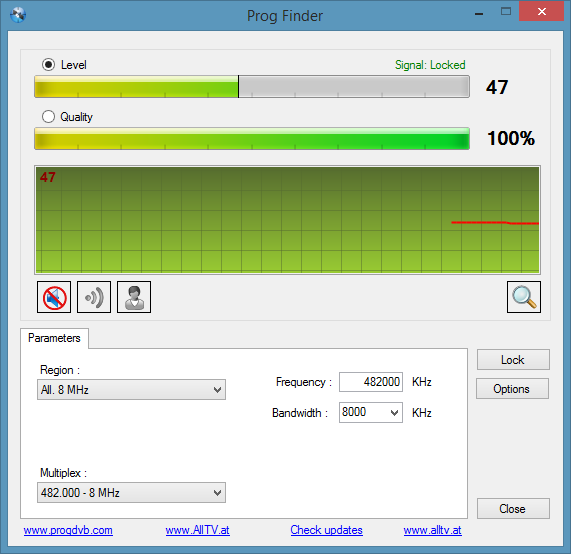Click the Quality signal progress bar

pyautogui.click(x=252, y=138)
